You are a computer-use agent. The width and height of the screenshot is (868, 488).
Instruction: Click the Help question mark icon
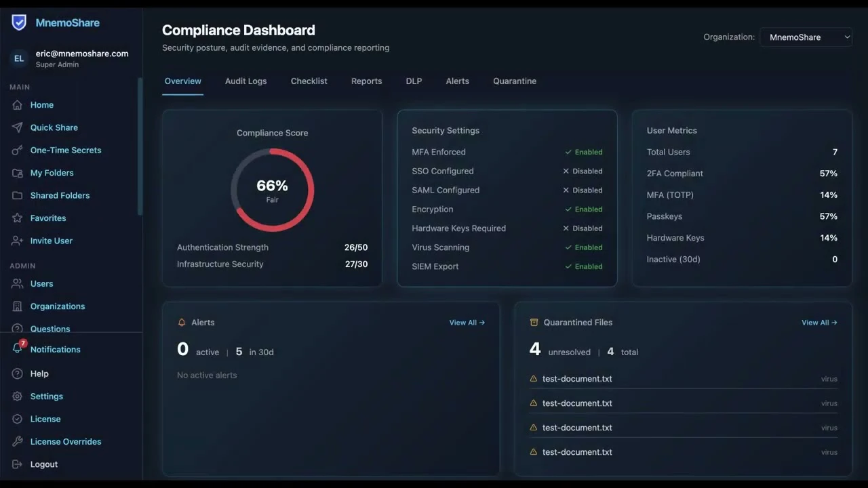pos(18,374)
